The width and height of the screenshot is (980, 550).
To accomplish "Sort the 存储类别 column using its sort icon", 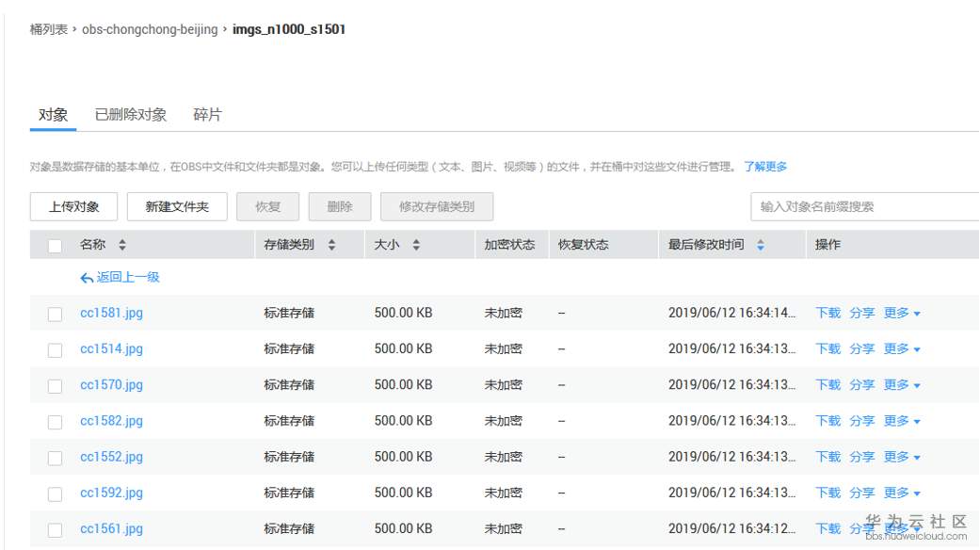I will pos(333,244).
